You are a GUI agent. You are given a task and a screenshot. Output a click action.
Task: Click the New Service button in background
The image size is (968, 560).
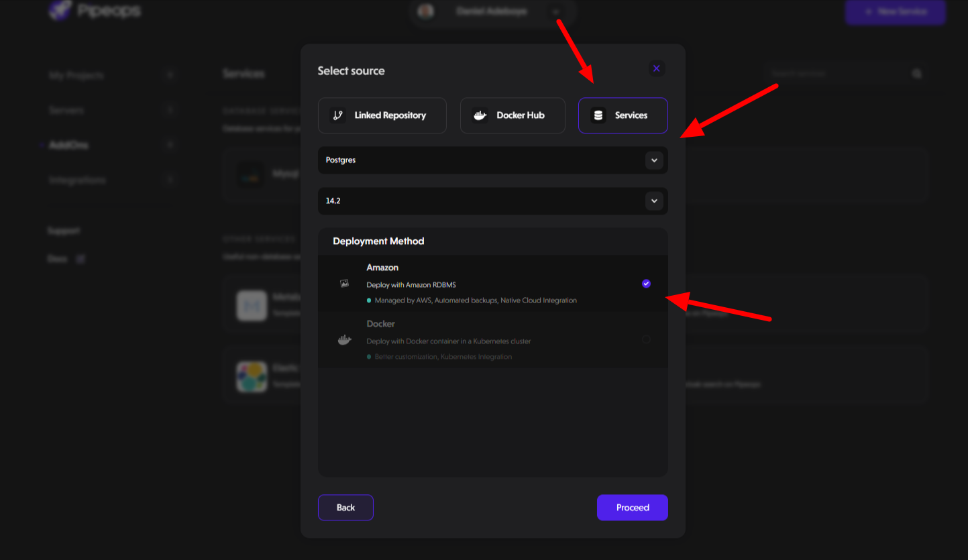[x=896, y=12]
